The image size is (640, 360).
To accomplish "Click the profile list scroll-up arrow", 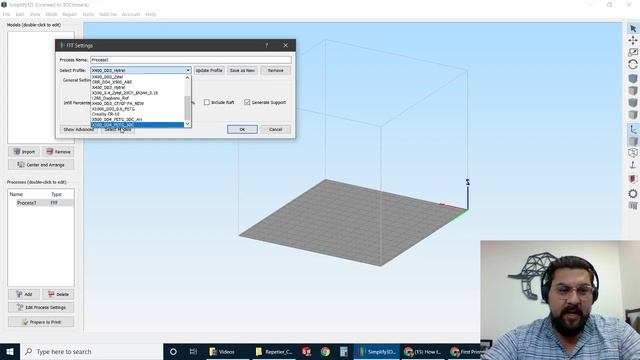I will [x=188, y=77].
